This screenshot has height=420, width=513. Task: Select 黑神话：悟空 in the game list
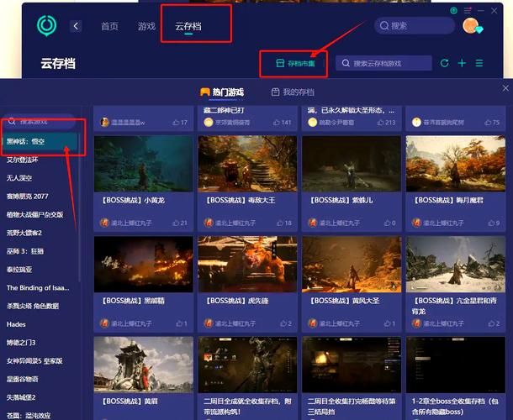click(40, 141)
